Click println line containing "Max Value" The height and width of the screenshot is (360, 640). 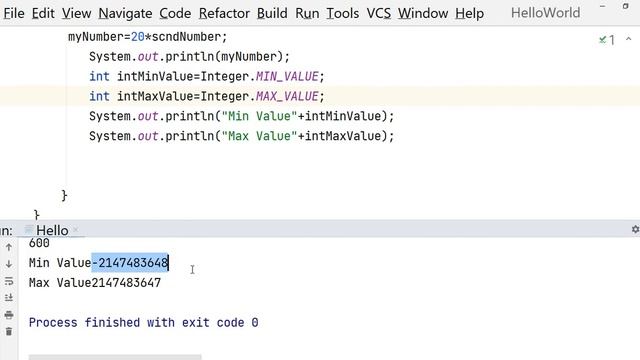[242, 136]
